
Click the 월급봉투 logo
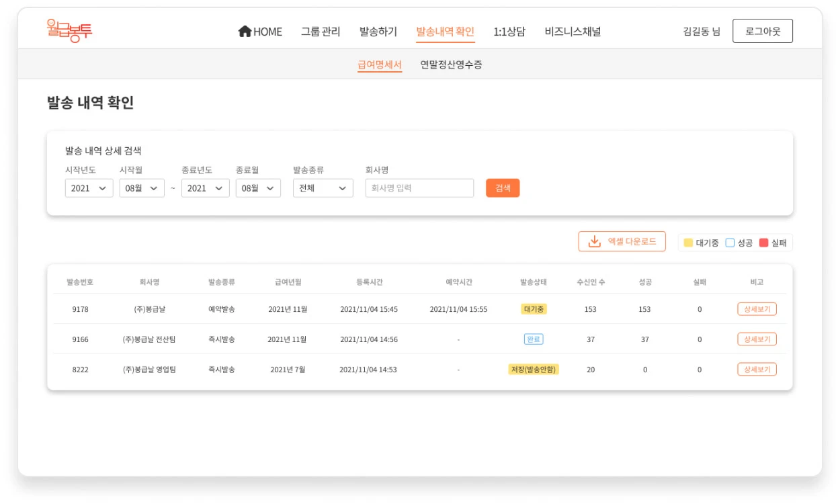click(x=69, y=31)
